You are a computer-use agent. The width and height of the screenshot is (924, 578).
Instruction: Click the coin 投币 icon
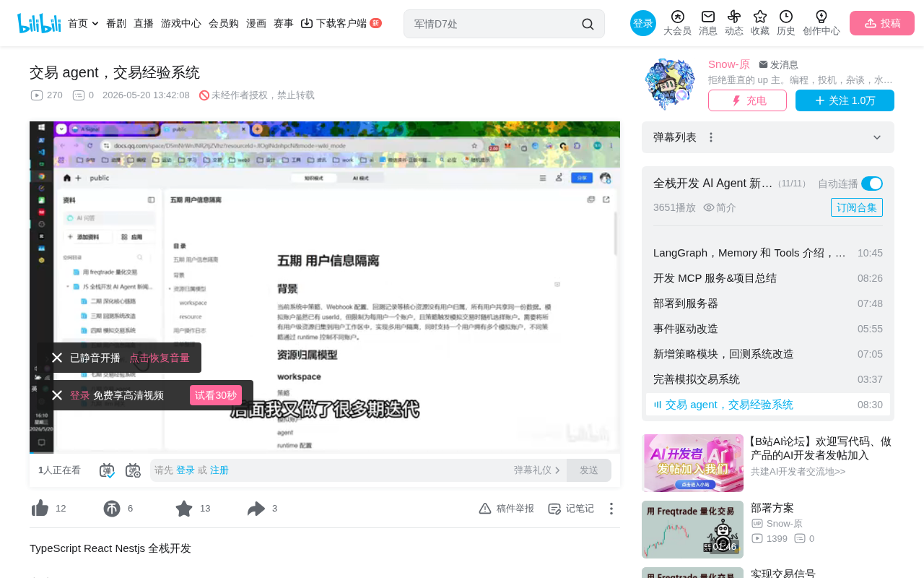pyautogui.click(x=112, y=509)
